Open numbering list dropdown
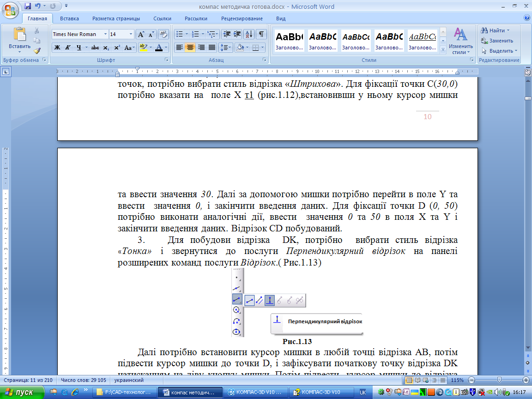 203,34
